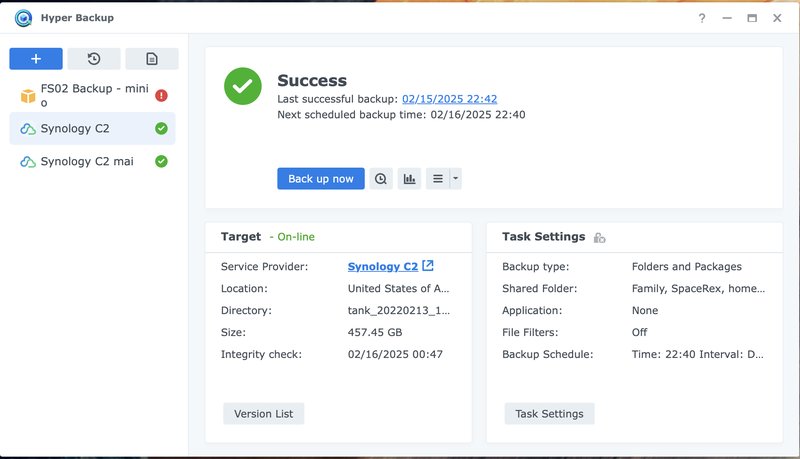Screen dimensions: 800x459
Task: Select the Synology C2 mai task
Action: pyautogui.click(x=92, y=161)
